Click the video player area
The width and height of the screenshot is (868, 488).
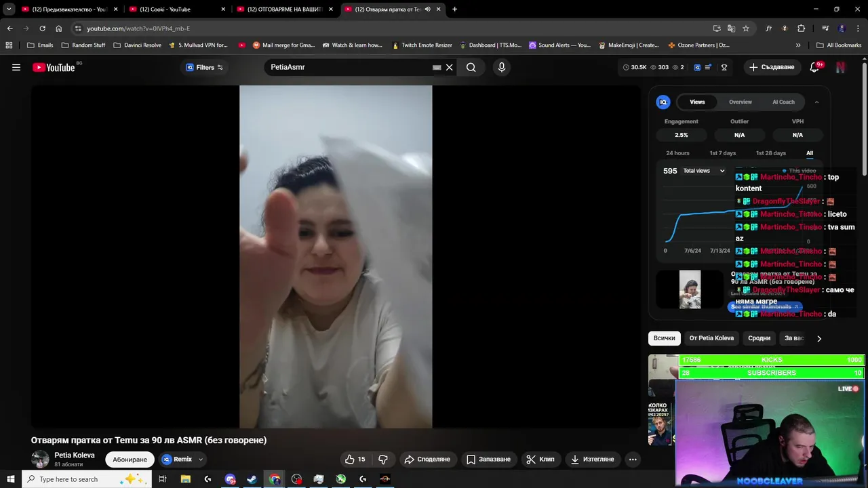(336, 257)
